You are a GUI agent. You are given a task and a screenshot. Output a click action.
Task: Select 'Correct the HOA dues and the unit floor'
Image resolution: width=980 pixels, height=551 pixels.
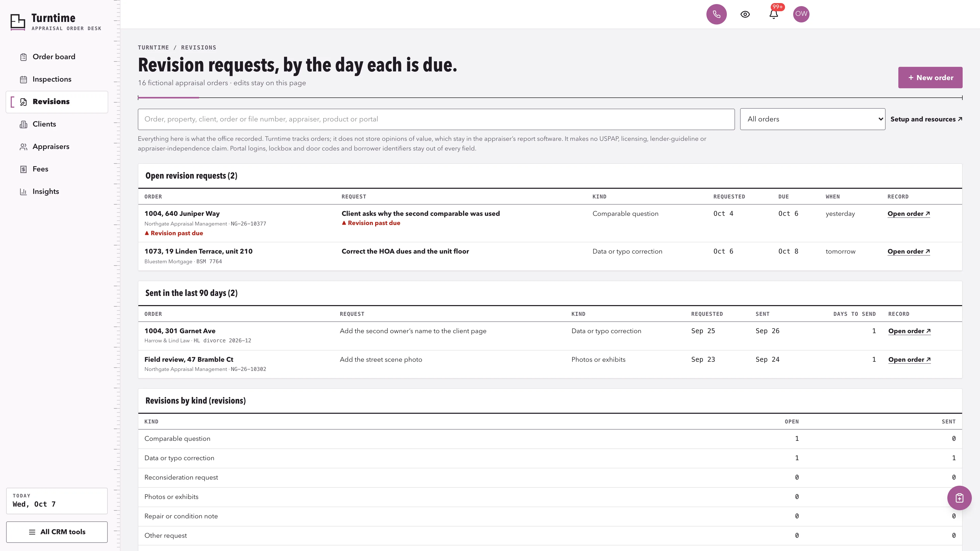405,251
